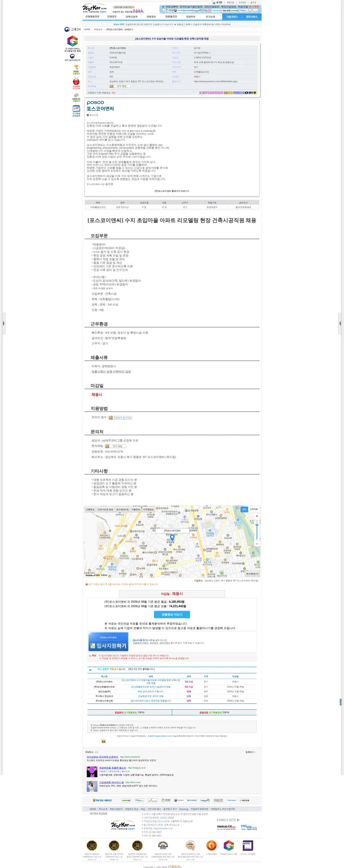Adjust the map zoom level slider

pos(257,530)
